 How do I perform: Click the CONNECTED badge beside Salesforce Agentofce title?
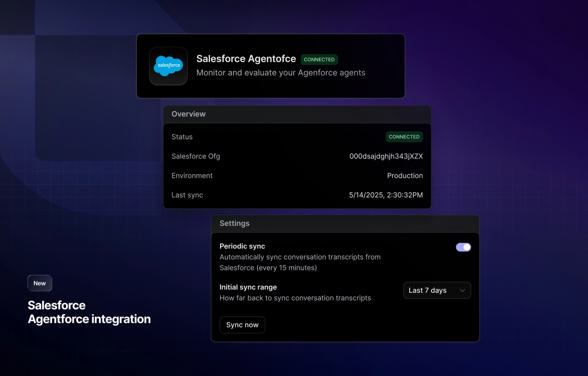(319, 59)
